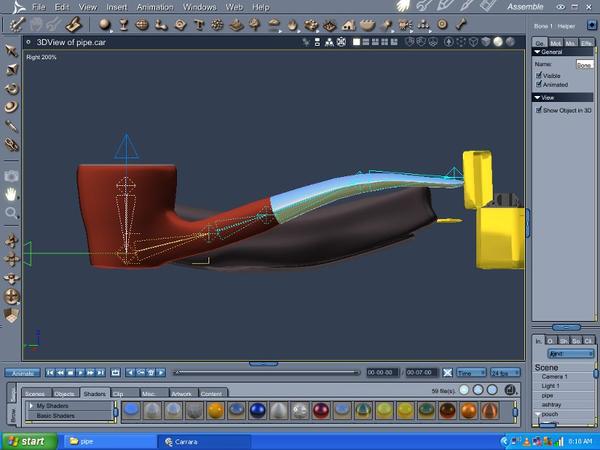Open the Artwork browser tab

[181, 393]
